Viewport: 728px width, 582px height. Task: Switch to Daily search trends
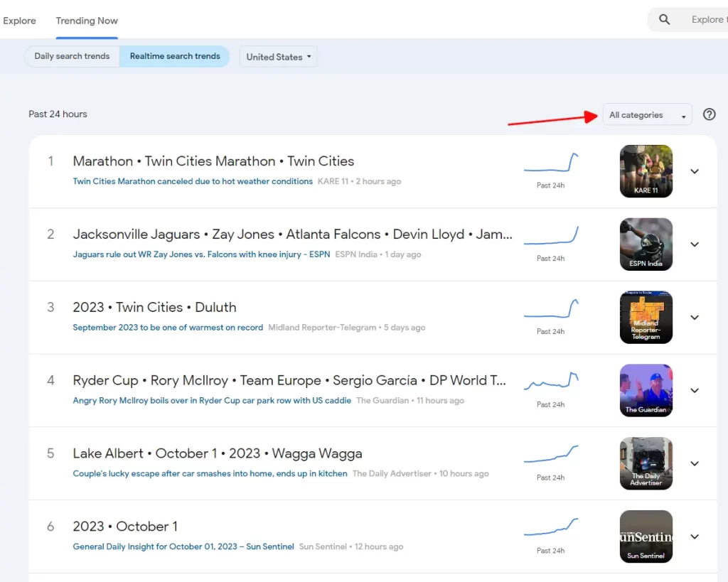click(72, 57)
